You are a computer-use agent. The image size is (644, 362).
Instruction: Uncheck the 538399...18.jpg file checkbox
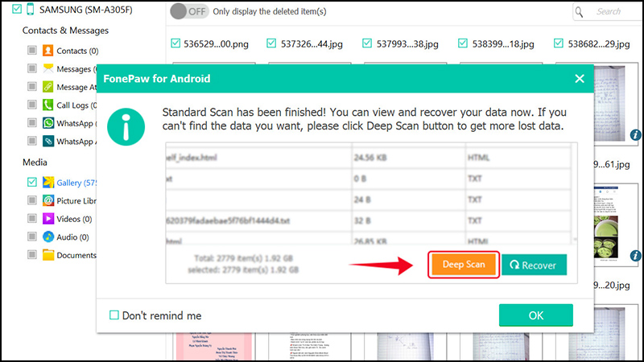pos(462,43)
